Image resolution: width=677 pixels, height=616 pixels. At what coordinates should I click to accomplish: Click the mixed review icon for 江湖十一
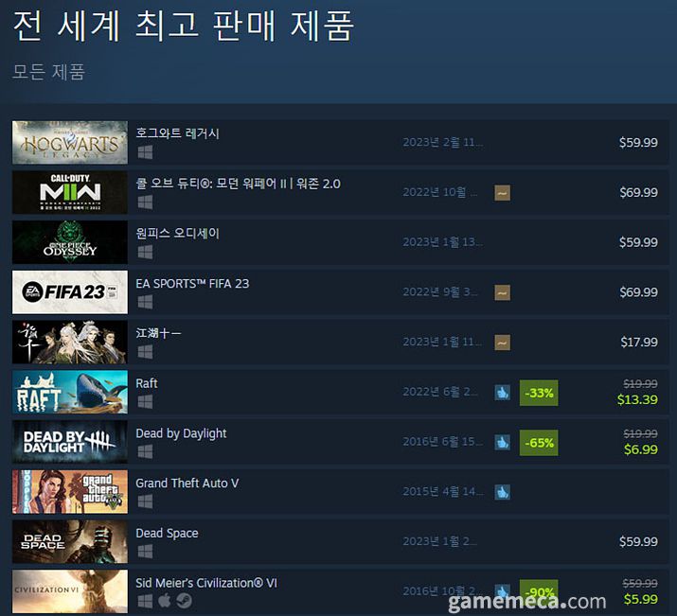point(502,343)
